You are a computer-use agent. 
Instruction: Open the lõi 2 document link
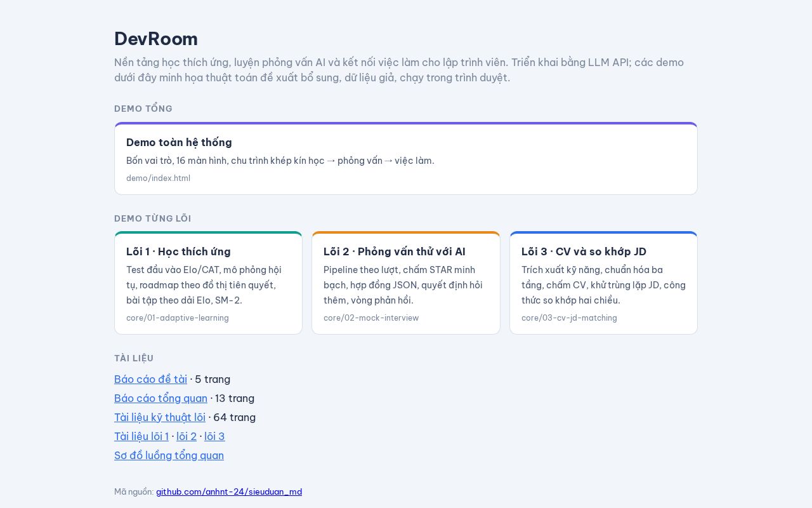pos(187,436)
